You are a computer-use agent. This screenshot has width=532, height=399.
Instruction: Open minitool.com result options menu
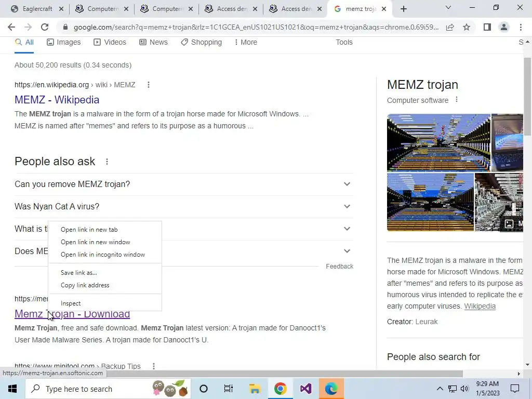[x=154, y=366]
